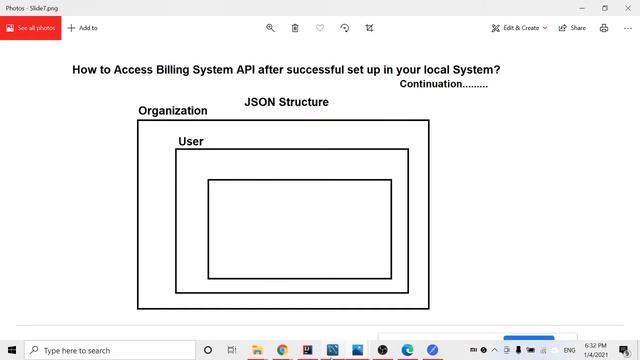This screenshot has width=640, height=360.
Task: Click ENG language indicator
Action: coord(569,351)
